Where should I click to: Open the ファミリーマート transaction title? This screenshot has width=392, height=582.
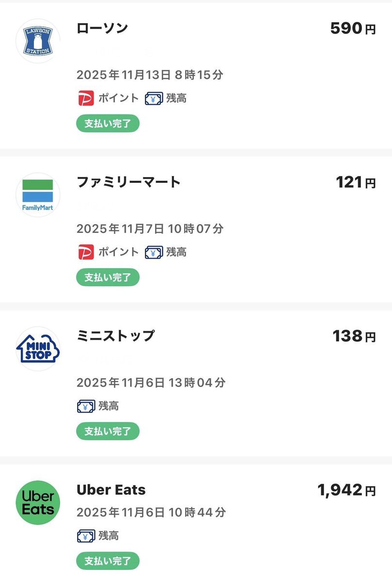click(128, 182)
